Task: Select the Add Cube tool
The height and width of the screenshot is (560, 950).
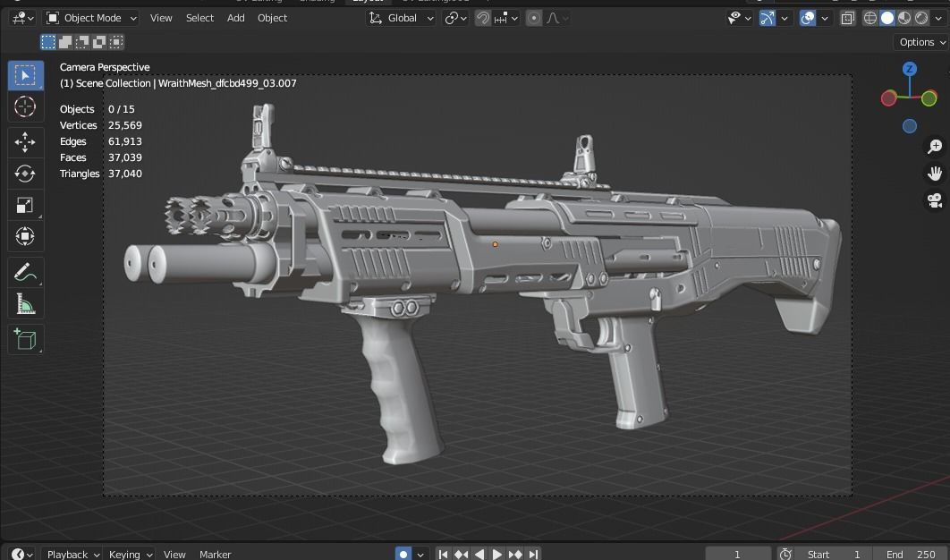Action: 25,339
